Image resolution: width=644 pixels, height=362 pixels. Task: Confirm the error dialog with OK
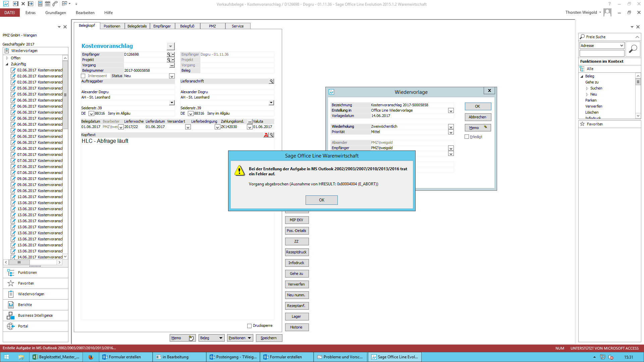321,200
